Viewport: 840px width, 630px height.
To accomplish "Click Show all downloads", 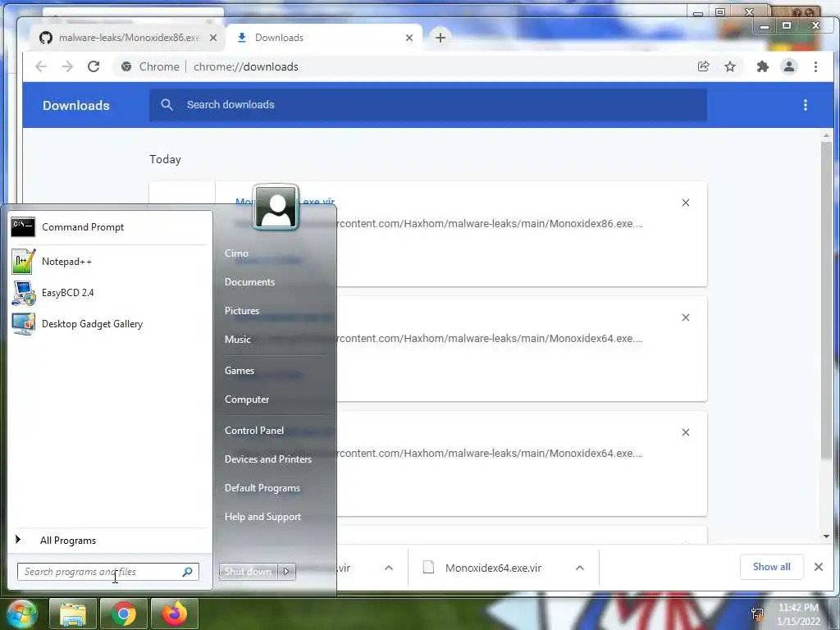I will coord(771,567).
